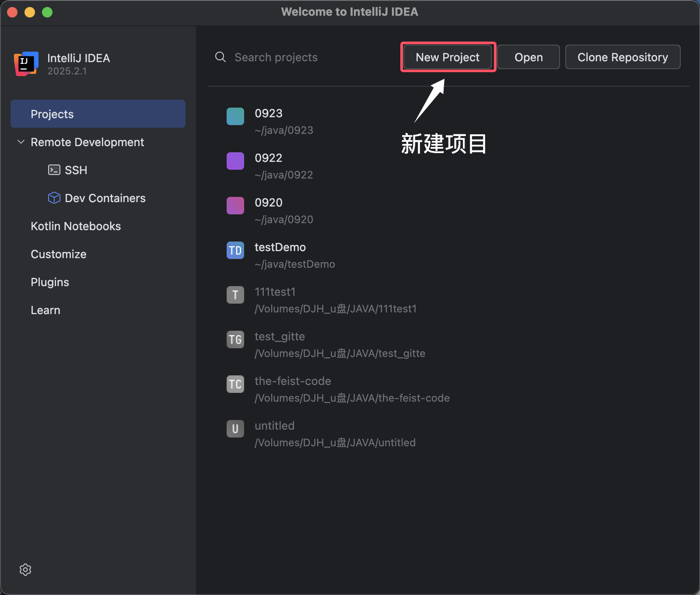This screenshot has width=700, height=595.
Task: Click the SSH terminal icon
Action: click(54, 170)
